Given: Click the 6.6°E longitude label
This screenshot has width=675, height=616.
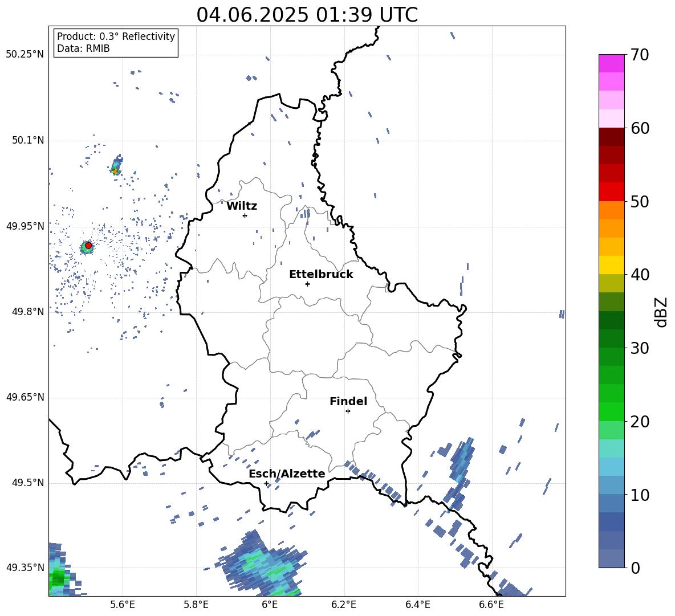Looking at the screenshot, I should click(491, 605).
